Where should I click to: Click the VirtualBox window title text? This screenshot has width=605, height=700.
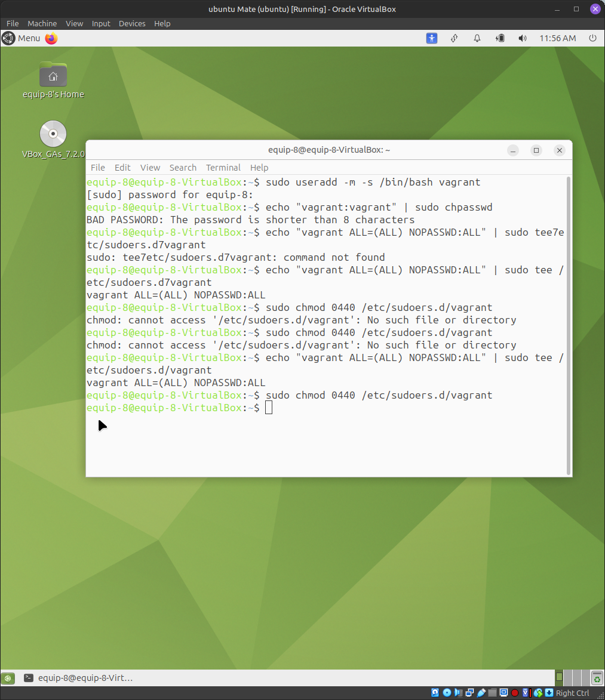[302, 9]
